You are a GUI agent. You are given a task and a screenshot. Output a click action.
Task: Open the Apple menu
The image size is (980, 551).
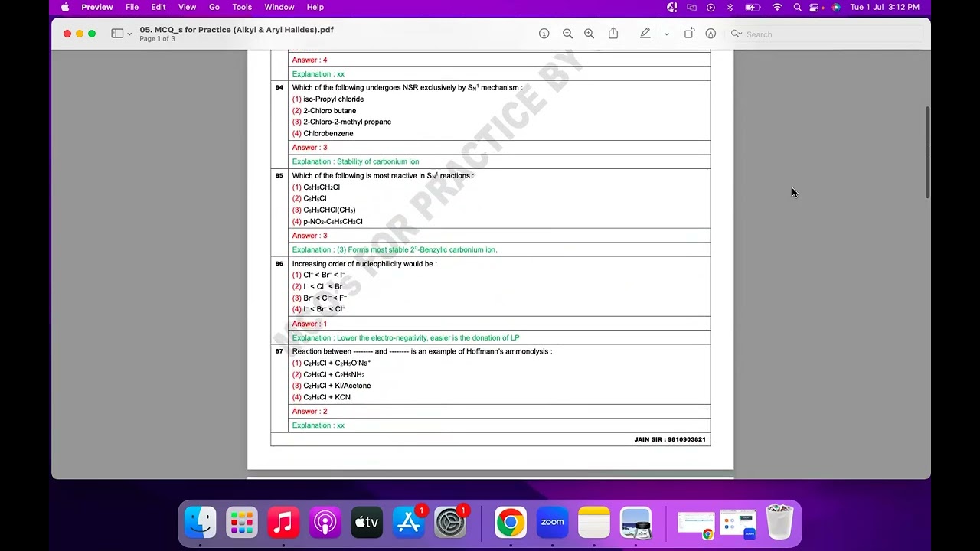(65, 7)
